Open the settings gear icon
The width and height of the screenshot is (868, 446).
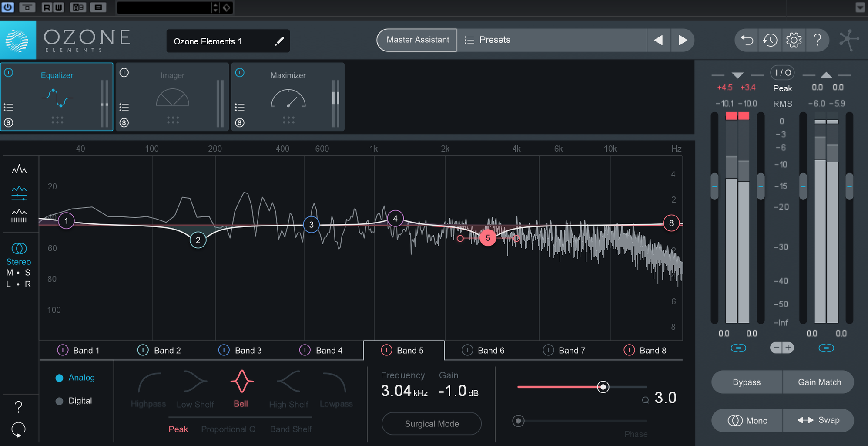pos(794,40)
